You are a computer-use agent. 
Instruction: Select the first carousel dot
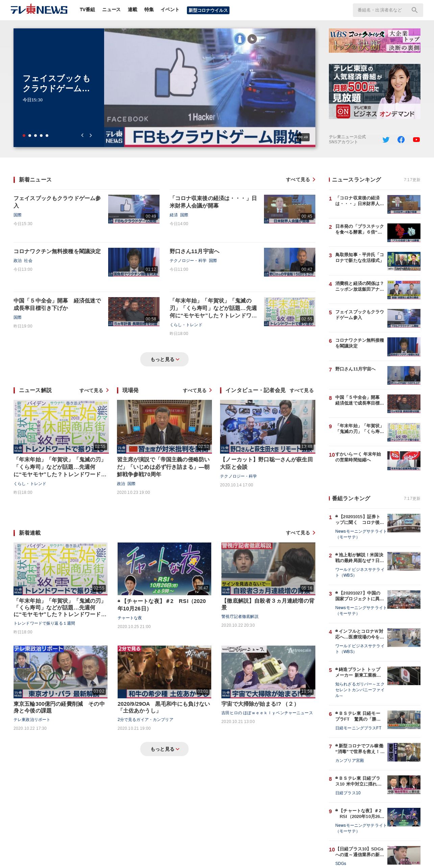point(24,136)
